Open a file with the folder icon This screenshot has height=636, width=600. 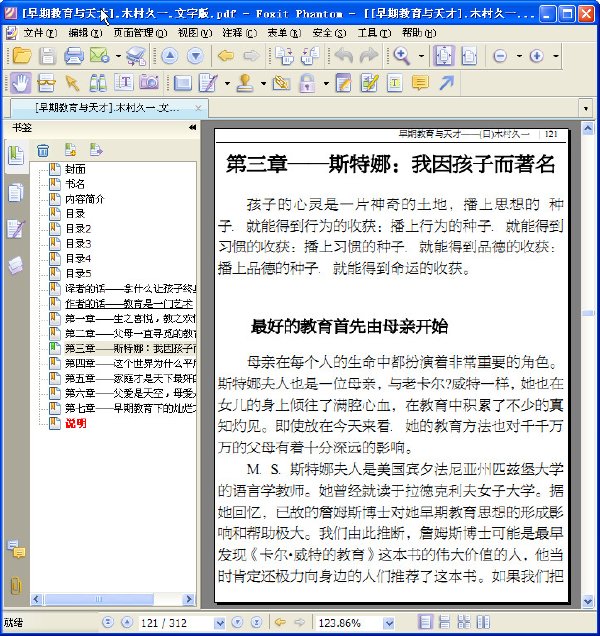(22, 56)
